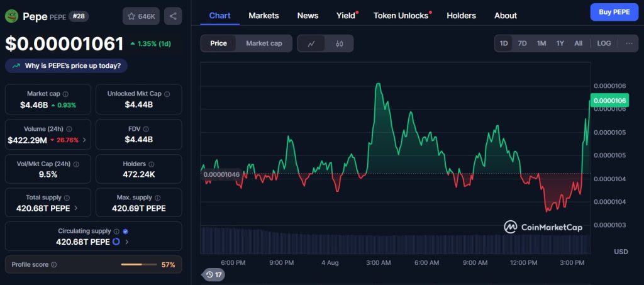Click the Market cap info icon
Image resolution: width=644 pixels, height=285 pixels.
[x=65, y=94]
